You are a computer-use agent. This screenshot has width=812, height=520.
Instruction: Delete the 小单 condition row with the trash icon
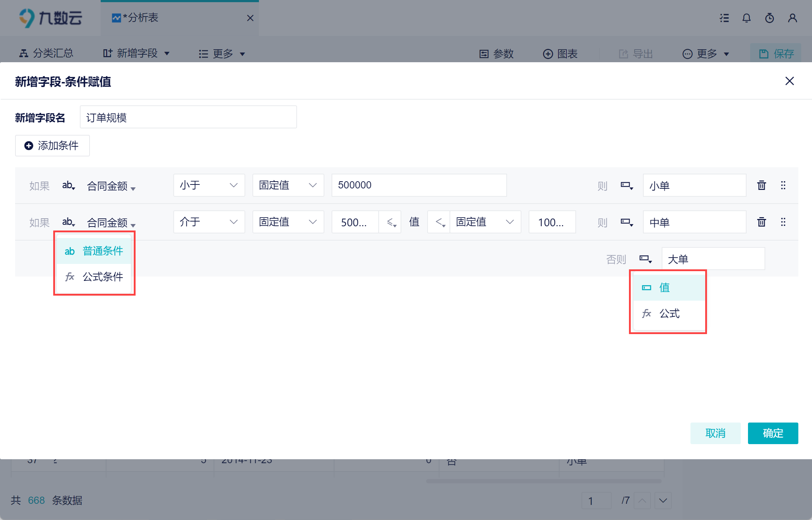(x=761, y=185)
